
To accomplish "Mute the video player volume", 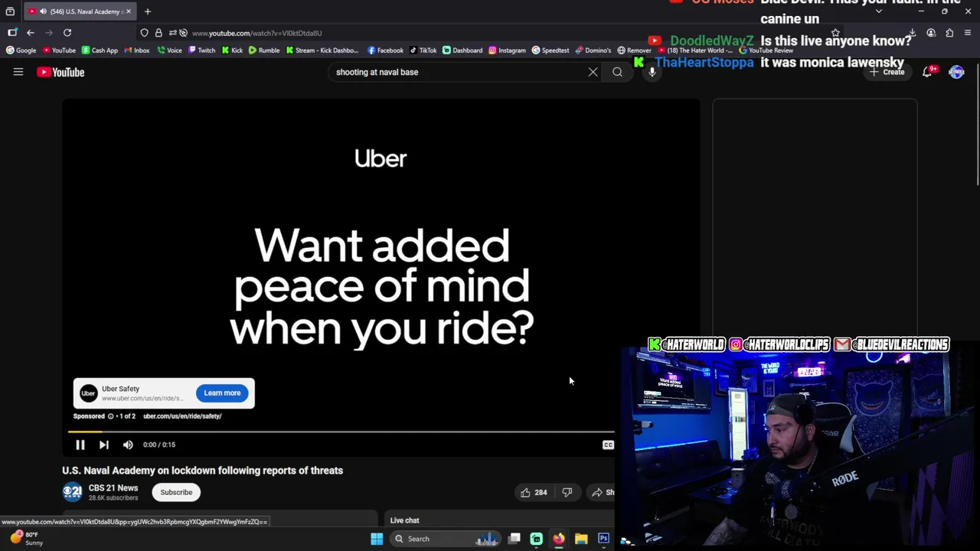I will (x=128, y=445).
